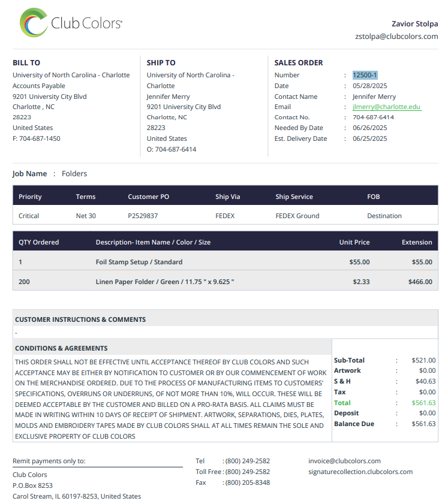Click the Customer PO column header
The width and height of the screenshot is (448, 504).
pos(148,197)
